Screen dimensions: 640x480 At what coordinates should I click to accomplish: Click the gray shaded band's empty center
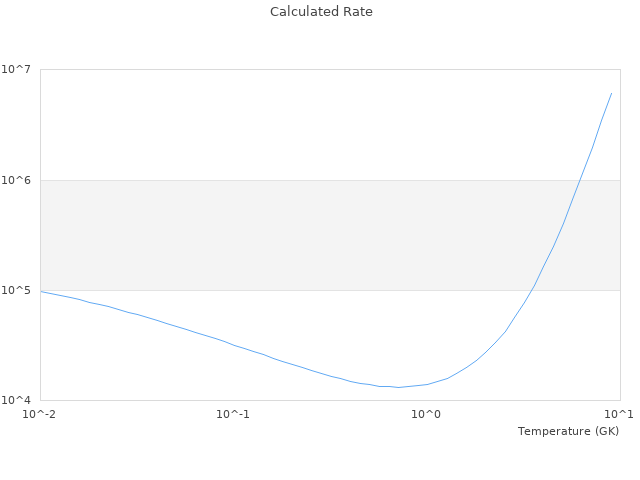pyautogui.click(x=300, y=235)
